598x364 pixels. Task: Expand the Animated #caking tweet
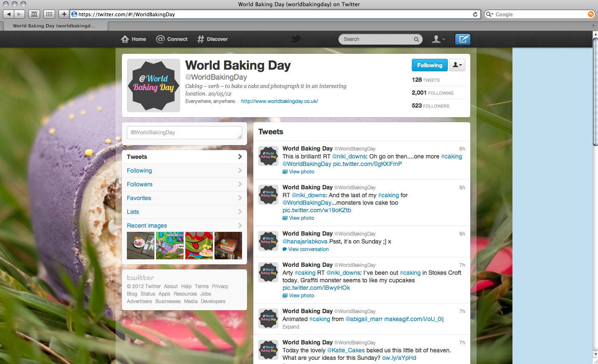click(291, 327)
